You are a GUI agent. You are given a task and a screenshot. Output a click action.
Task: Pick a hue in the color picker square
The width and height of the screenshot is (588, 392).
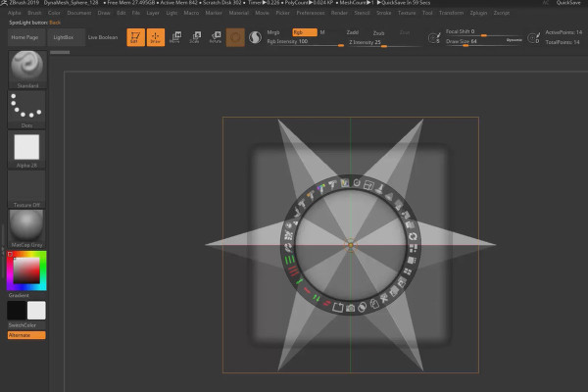coord(26,270)
